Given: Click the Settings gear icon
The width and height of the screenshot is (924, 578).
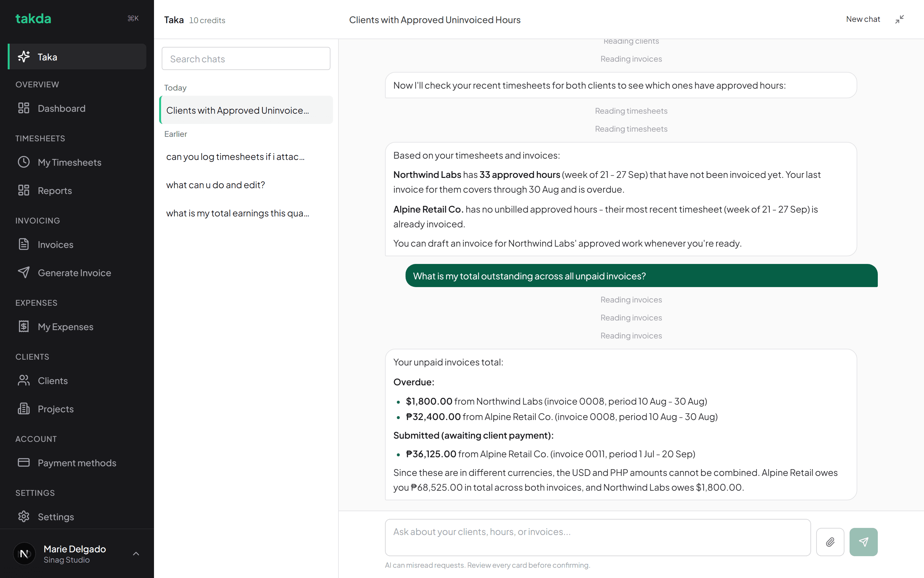Looking at the screenshot, I should (24, 516).
